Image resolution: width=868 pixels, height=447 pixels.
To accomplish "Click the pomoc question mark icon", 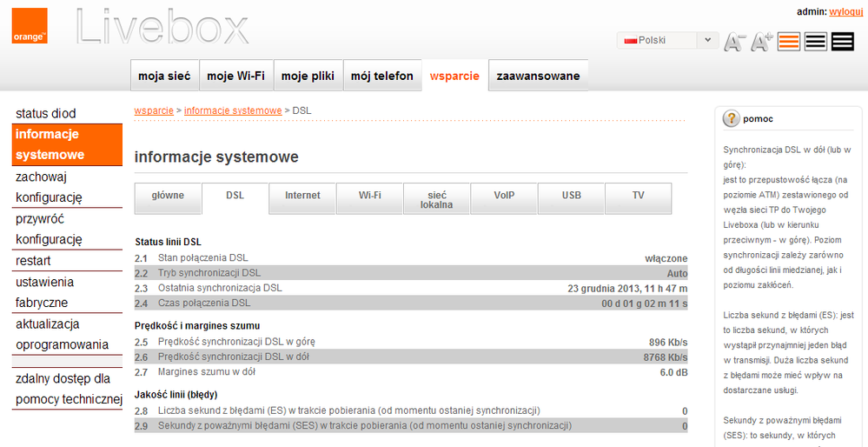I will tap(731, 118).
